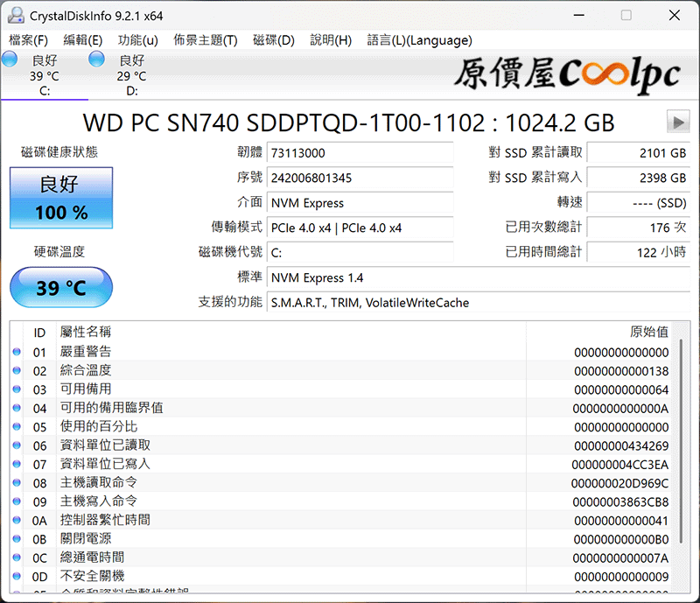Click the blue health orb for drive D:
This screenshot has width=700, height=603.
tap(96, 59)
